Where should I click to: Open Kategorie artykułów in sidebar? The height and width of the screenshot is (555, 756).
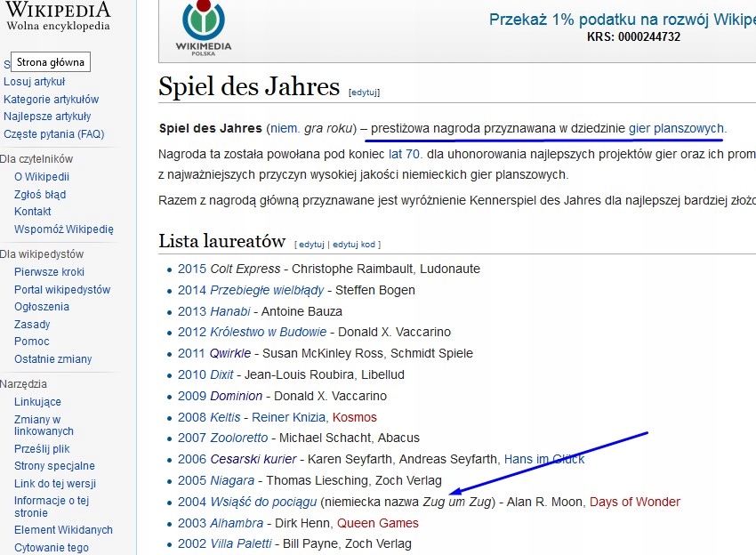(51, 100)
